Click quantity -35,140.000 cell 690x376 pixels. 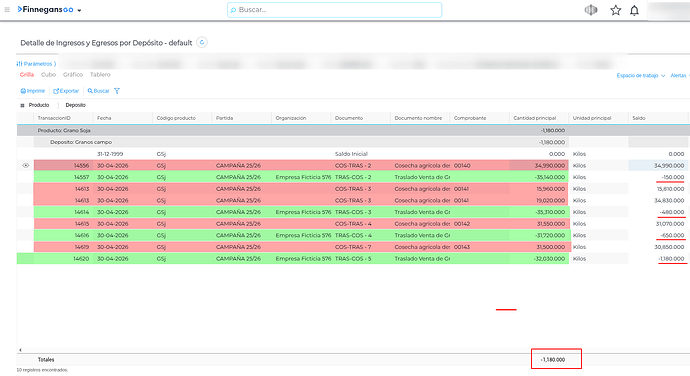pos(539,177)
